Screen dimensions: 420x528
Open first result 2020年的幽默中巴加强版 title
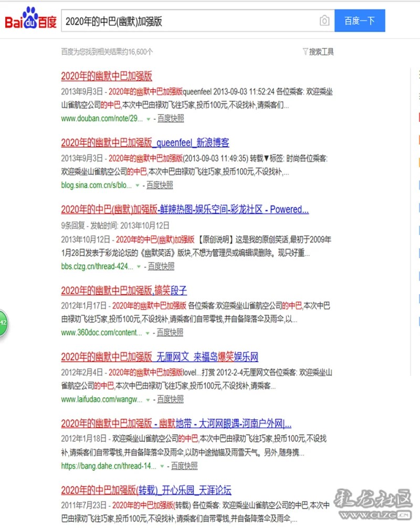coord(107,76)
